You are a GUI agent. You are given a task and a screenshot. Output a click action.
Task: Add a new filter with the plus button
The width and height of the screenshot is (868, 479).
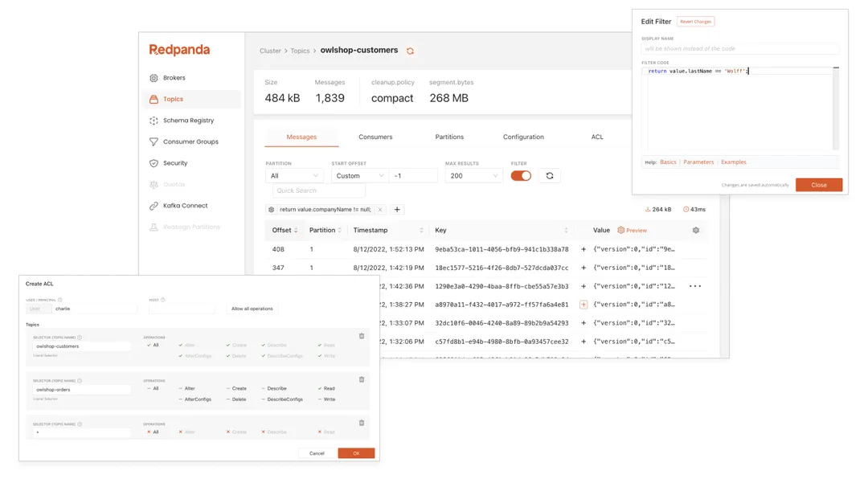coord(397,210)
